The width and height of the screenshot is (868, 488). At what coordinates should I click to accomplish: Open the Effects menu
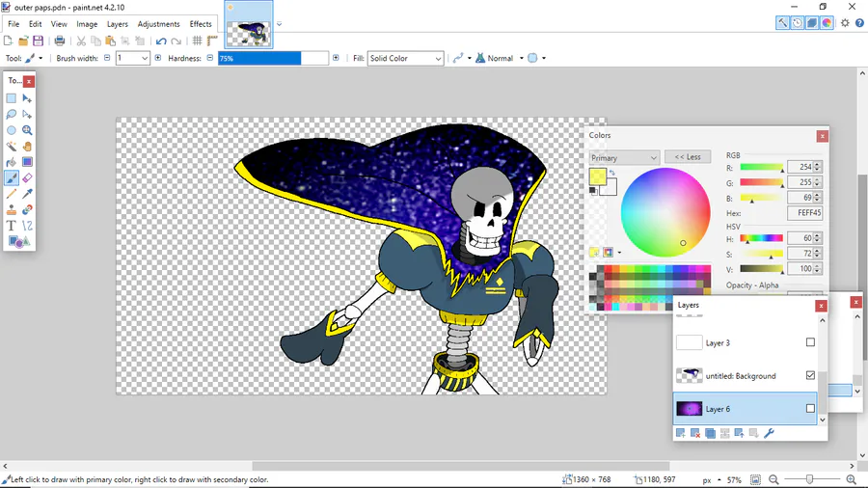tap(201, 24)
